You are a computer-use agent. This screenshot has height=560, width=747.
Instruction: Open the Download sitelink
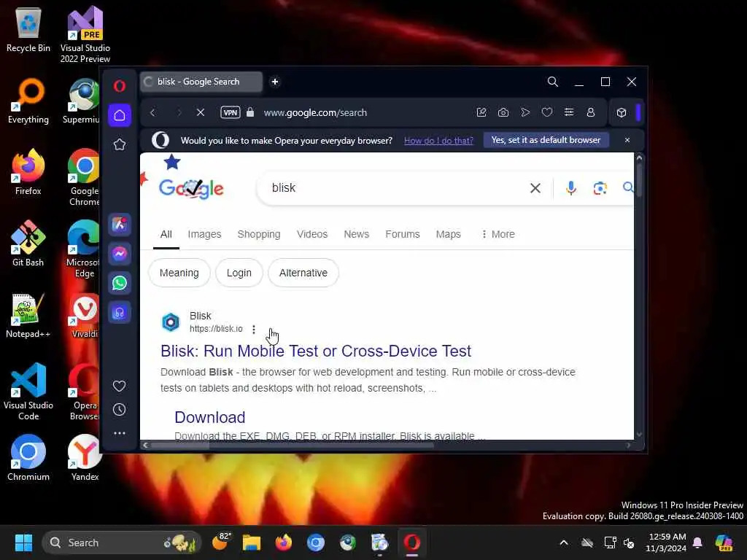pos(209,417)
